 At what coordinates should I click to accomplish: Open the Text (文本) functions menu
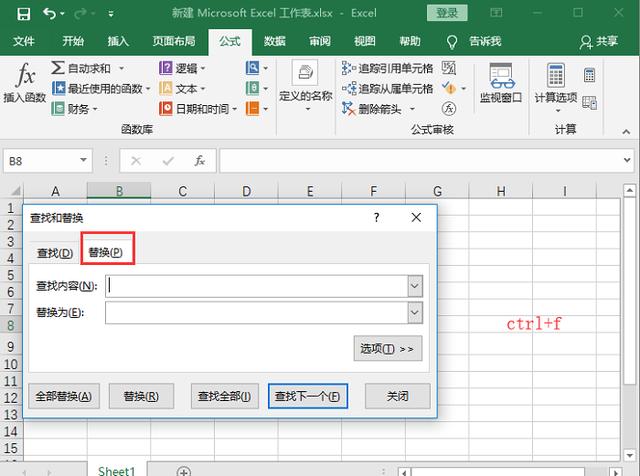click(182, 88)
